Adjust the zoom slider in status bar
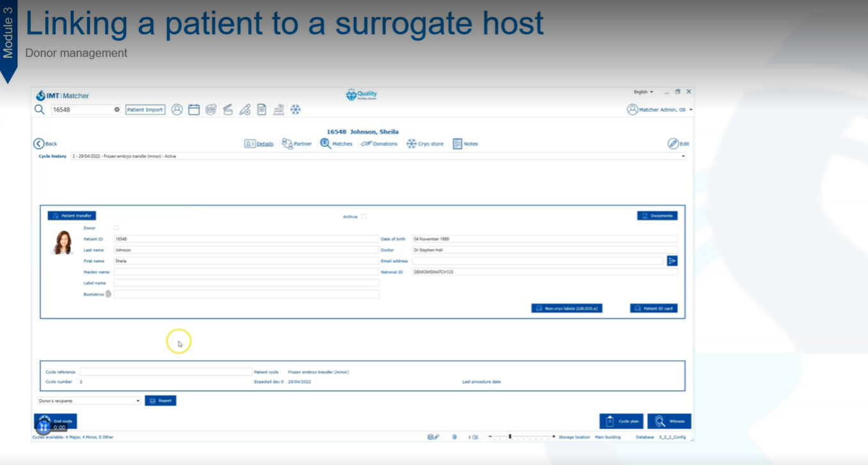The image size is (868, 465). pos(510,437)
